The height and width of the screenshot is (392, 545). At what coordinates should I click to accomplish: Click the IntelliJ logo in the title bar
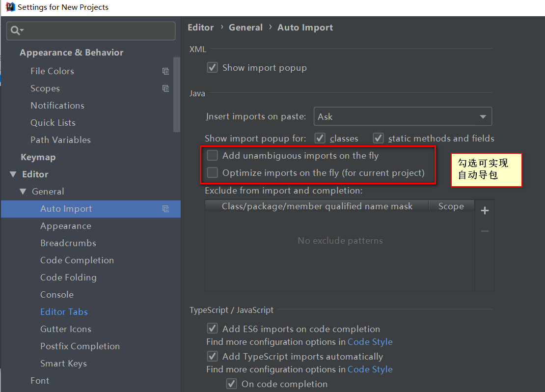pos(10,7)
